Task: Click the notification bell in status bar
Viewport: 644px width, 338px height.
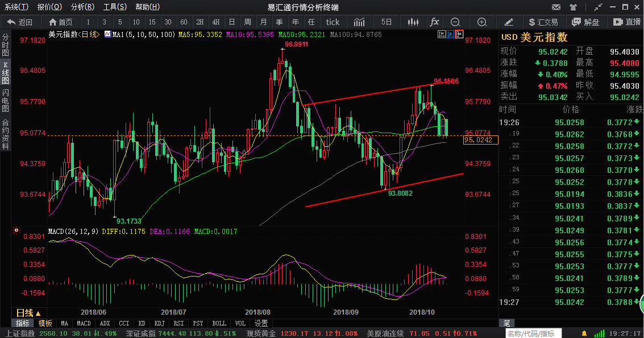Action: click(x=584, y=333)
